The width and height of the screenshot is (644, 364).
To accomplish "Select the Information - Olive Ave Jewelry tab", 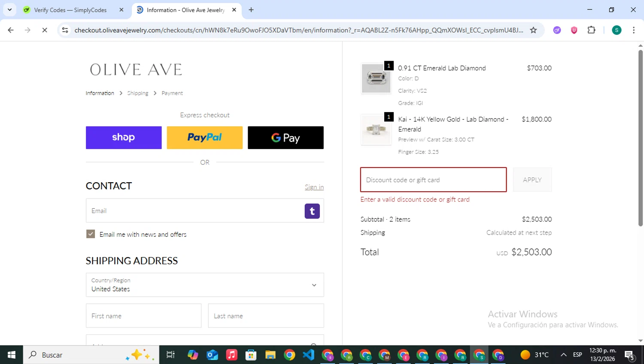I will (186, 10).
